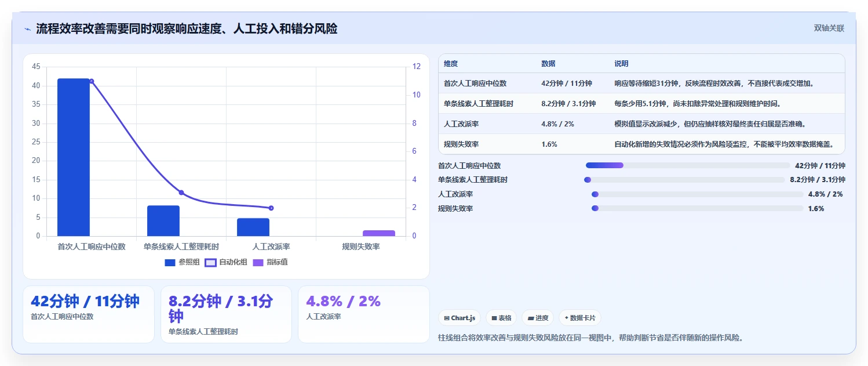Screen dimensions: 868x366
Task: Toggle the 自动化组 legend item
Action: [x=227, y=262]
